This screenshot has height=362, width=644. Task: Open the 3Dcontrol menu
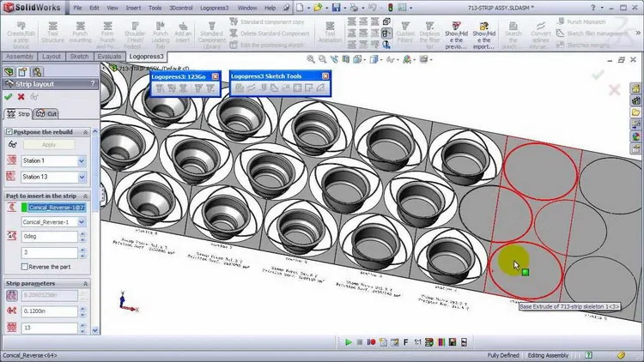(180, 8)
